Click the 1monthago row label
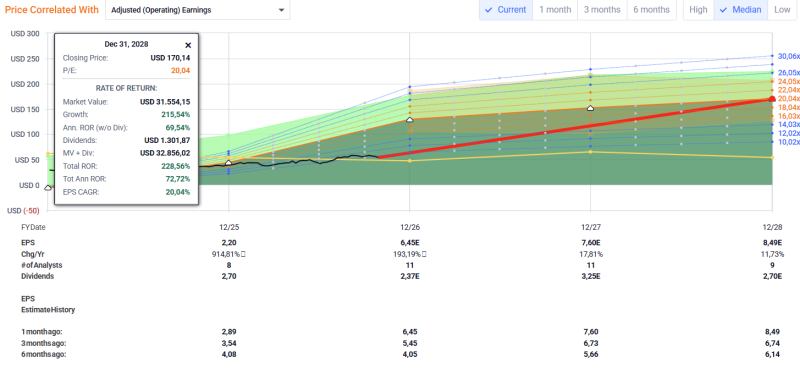The width and height of the screenshot is (800, 369). point(42,332)
